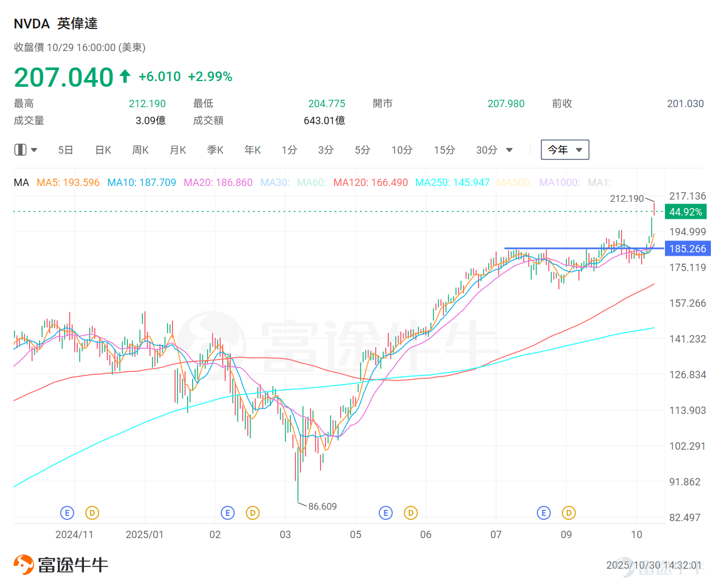Select the 5分 interval
This screenshot has height=588, width=716.
click(362, 150)
